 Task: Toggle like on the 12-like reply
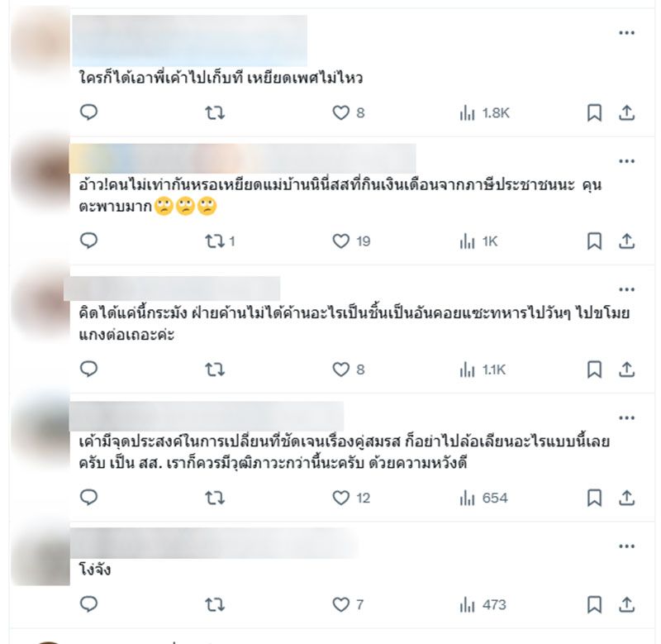(x=351, y=498)
